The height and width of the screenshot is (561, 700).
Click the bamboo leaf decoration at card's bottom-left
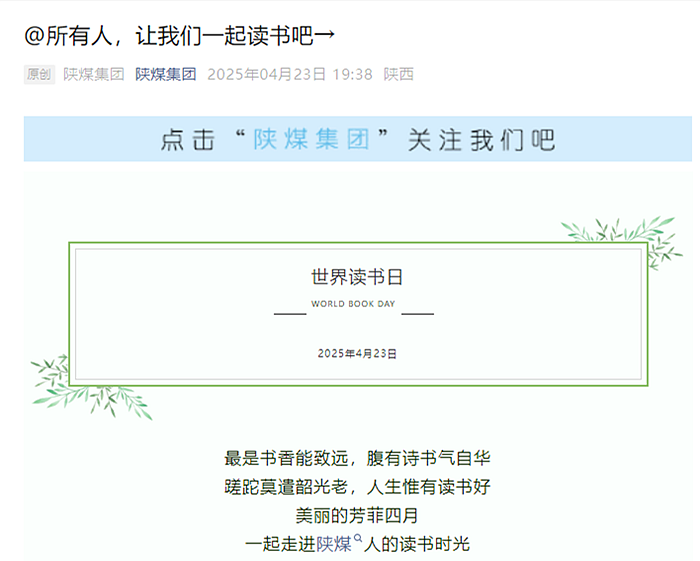(x=88, y=390)
